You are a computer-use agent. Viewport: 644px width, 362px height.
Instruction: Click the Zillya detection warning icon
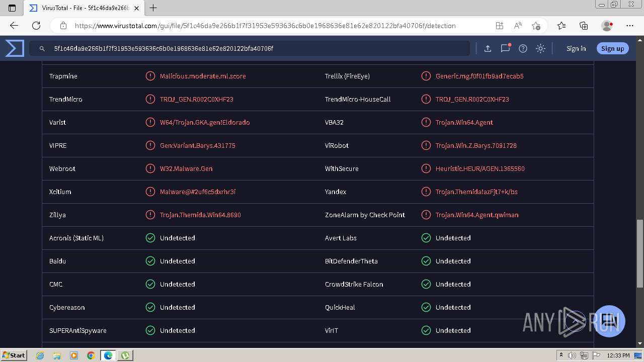coord(150,215)
